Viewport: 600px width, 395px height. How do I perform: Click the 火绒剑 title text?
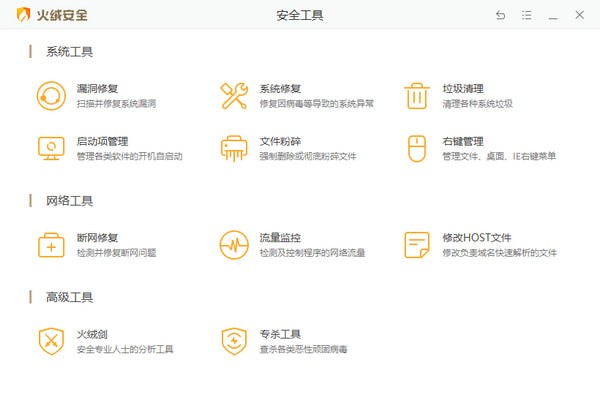tap(92, 334)
